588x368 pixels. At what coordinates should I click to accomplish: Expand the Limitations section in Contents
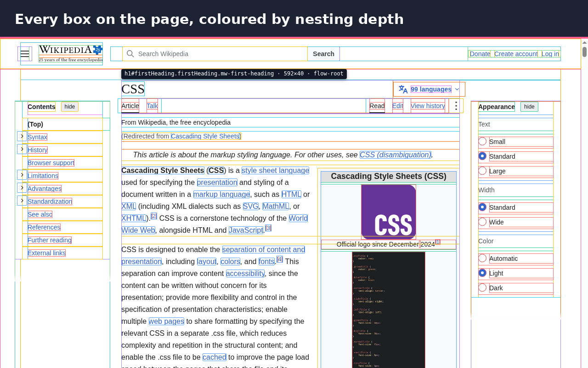pyautogui.click(x=22, y=175)
